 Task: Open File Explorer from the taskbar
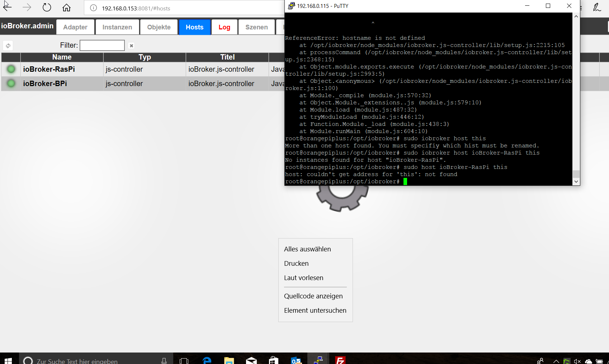tap(229, 360)
